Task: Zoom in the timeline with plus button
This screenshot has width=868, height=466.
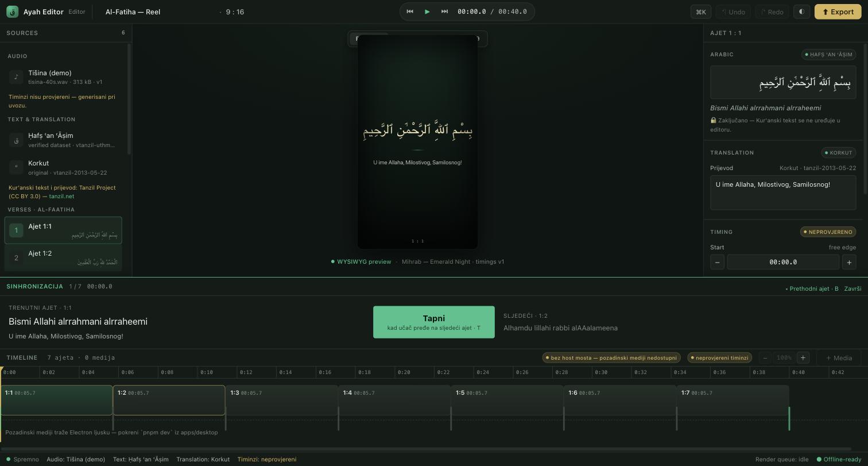Action: (803, 357)
